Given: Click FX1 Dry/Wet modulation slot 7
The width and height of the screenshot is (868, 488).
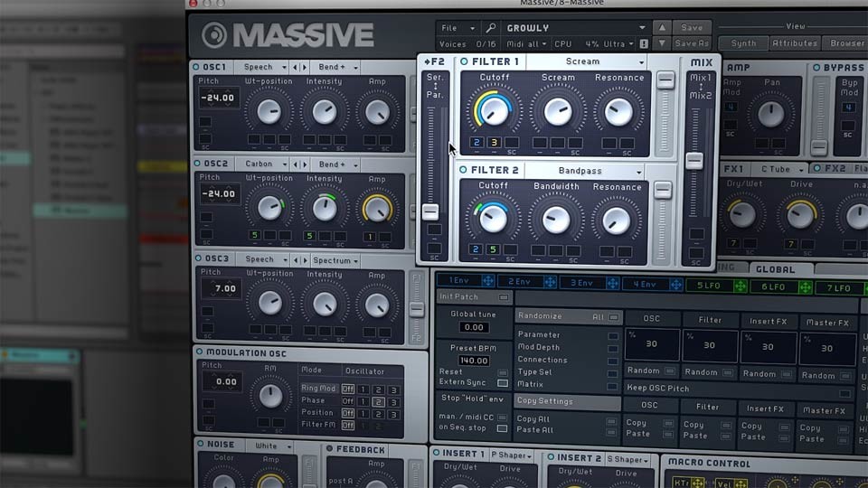Looking at the screenshot, I should [733, 243].
